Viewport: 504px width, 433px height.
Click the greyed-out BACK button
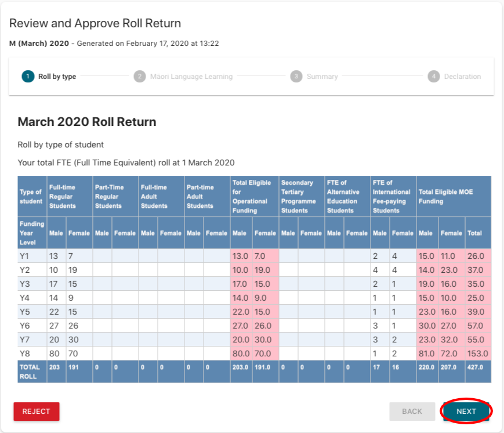[412, 412]
